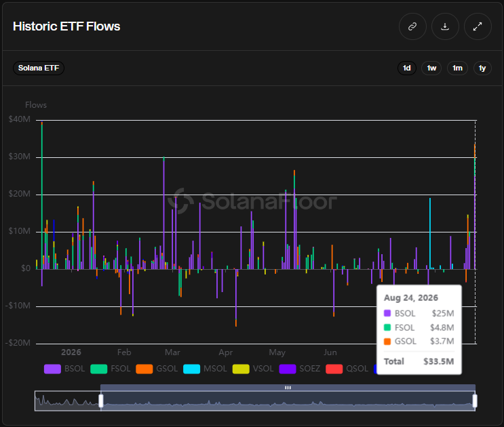
Task: Click the BSOL $25M tooltip row
Action: (x=419, y=313)
